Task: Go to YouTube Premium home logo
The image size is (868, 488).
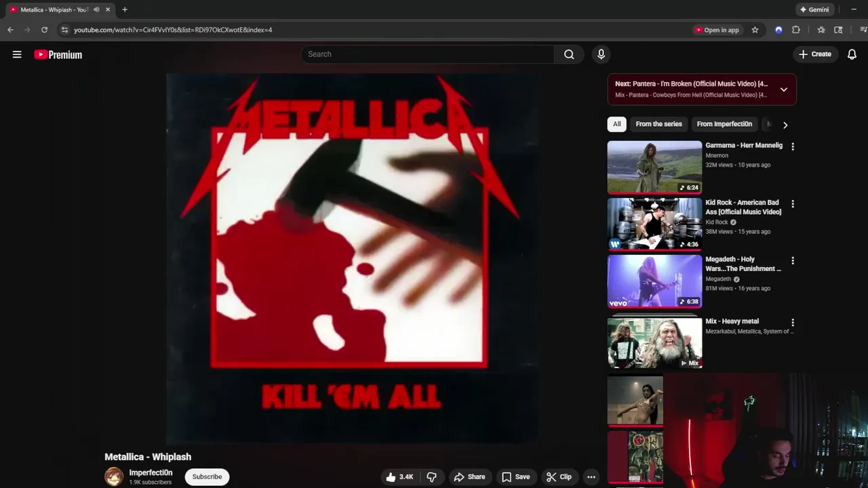Action: pos(58,55)
